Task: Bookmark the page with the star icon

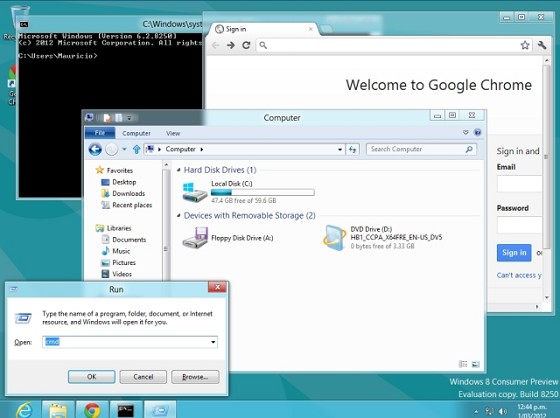Action: [525, 45]
